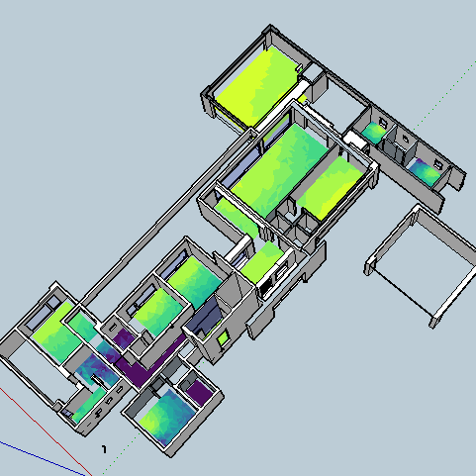
Task: Click the large central green heatmap floor
Action: (280, 170)
